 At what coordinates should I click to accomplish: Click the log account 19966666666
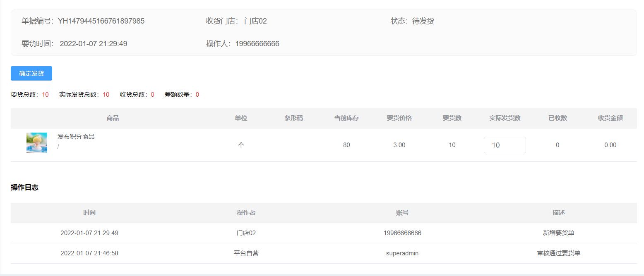[402, 233]
